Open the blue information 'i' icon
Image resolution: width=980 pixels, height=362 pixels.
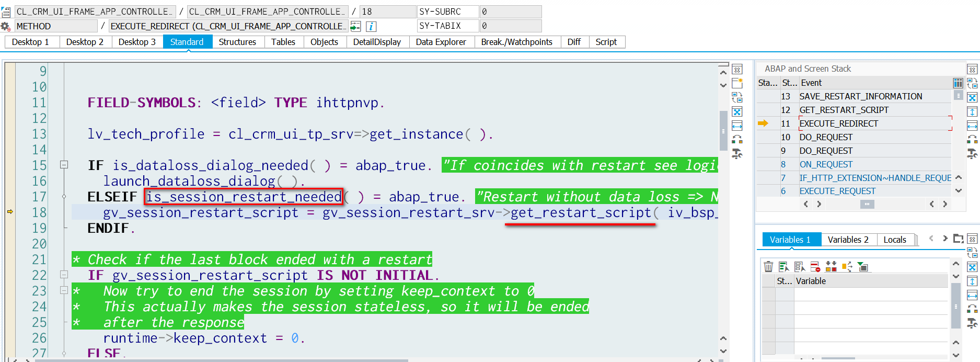(x=371, y=26)
